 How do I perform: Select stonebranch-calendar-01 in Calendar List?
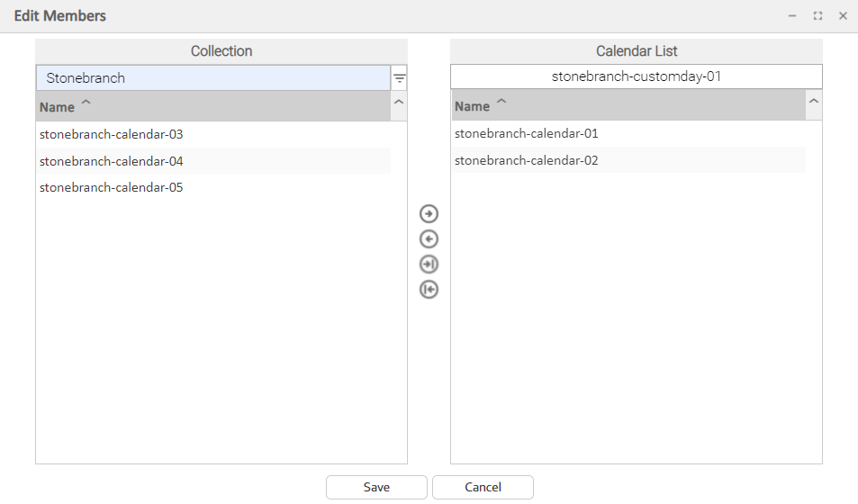click(527, 134)
